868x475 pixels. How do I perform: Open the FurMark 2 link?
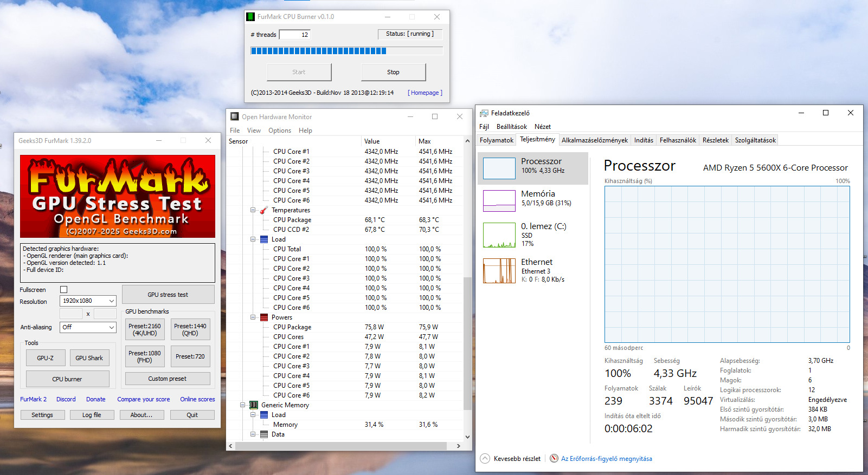coord(34,399)
